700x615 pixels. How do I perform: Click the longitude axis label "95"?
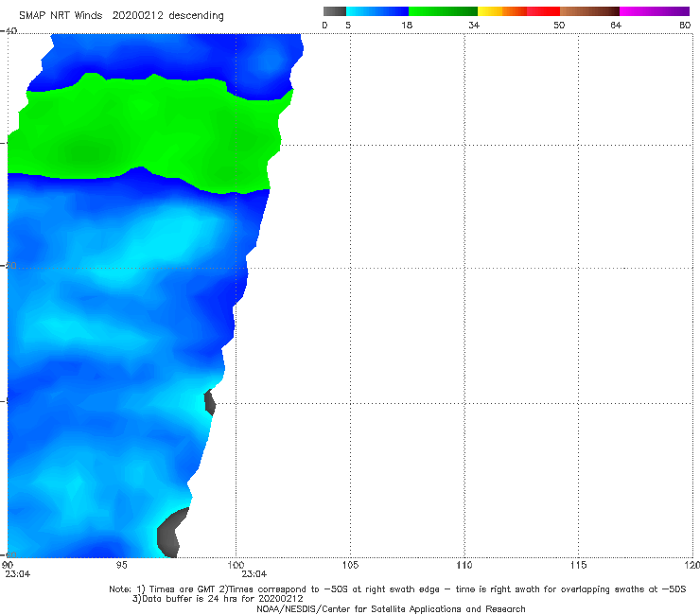pyautogui.click(x=121, y=566)
